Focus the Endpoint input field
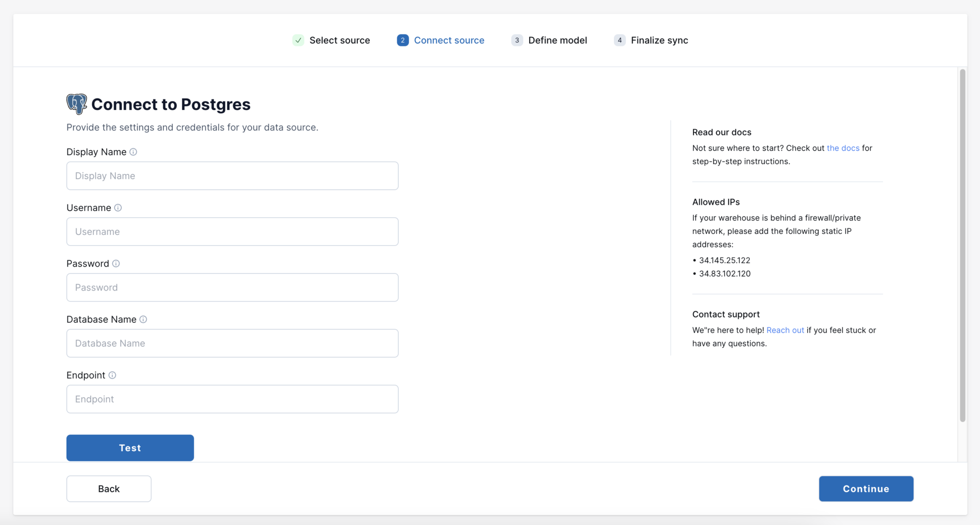 232,399
